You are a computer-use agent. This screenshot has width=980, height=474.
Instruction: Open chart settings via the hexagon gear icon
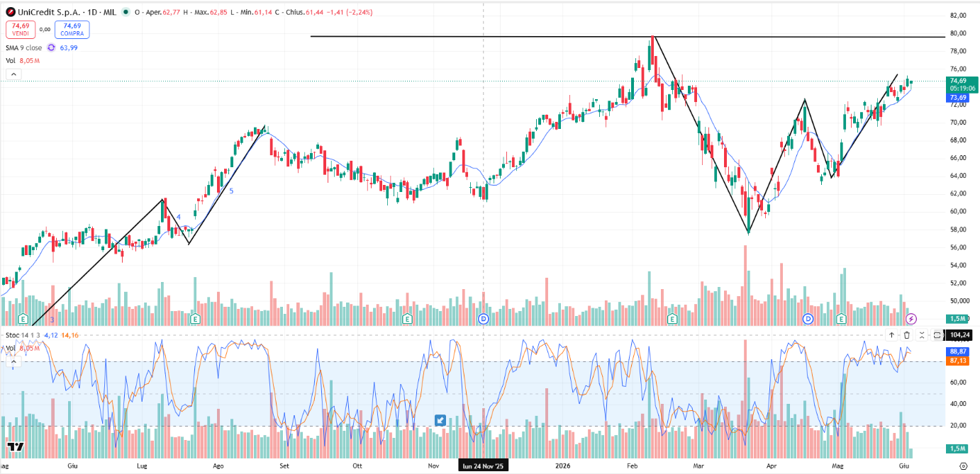962,465
